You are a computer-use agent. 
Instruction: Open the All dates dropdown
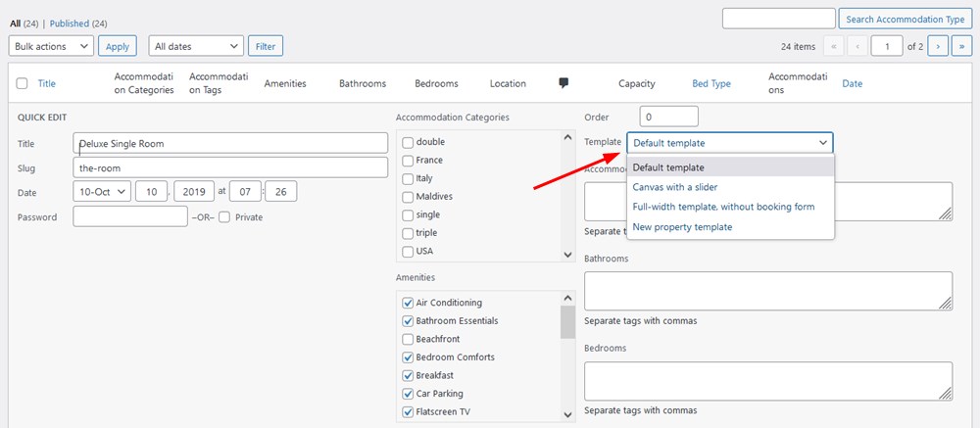(196, 46)
